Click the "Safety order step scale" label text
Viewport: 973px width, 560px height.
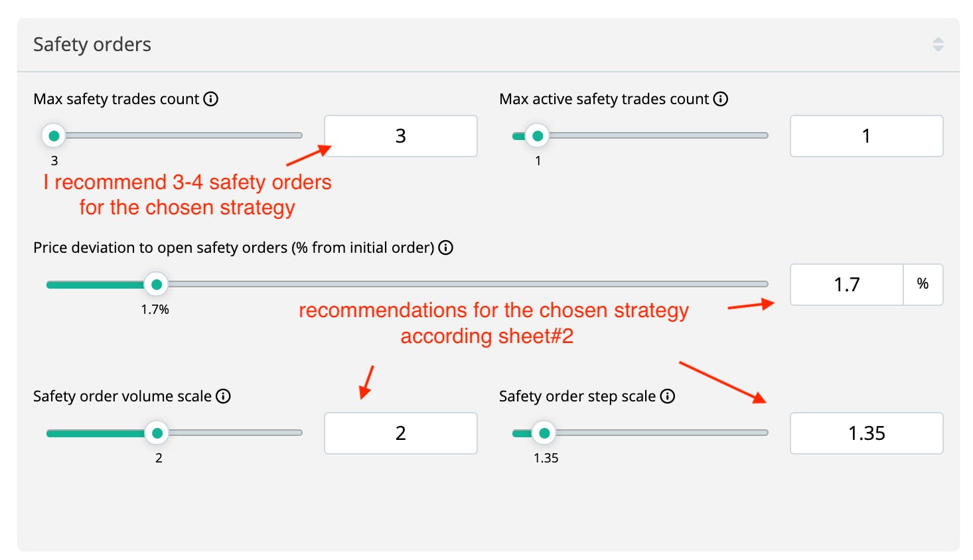pyautogui.click(x=577, y=396)
